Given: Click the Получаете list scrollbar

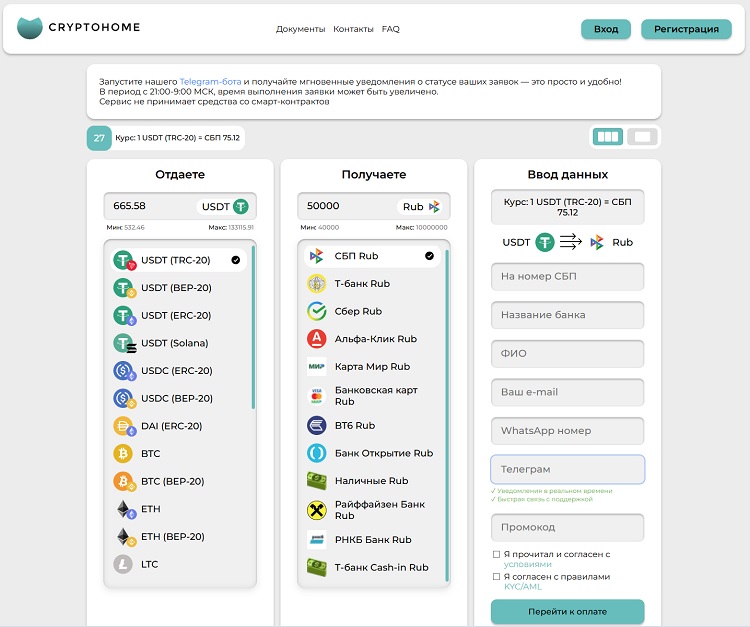Looking at the screenshot, I should [447, 415].
